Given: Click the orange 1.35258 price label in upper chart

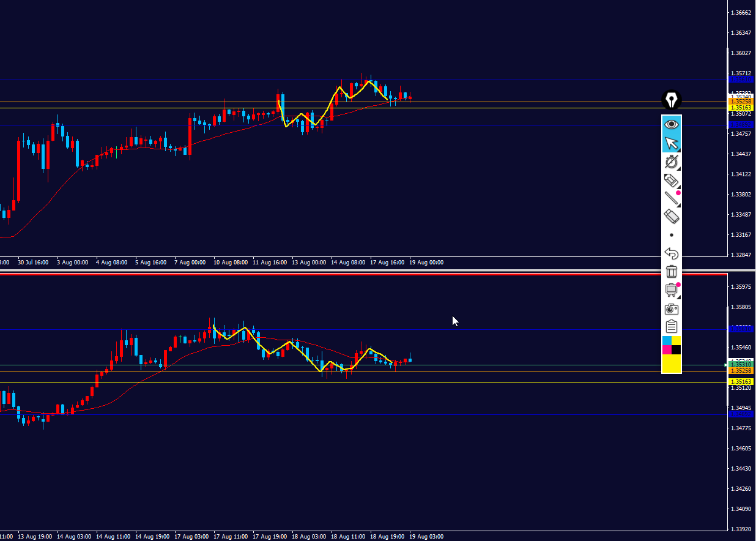Looking at the screenshot, I should [741, 102].
